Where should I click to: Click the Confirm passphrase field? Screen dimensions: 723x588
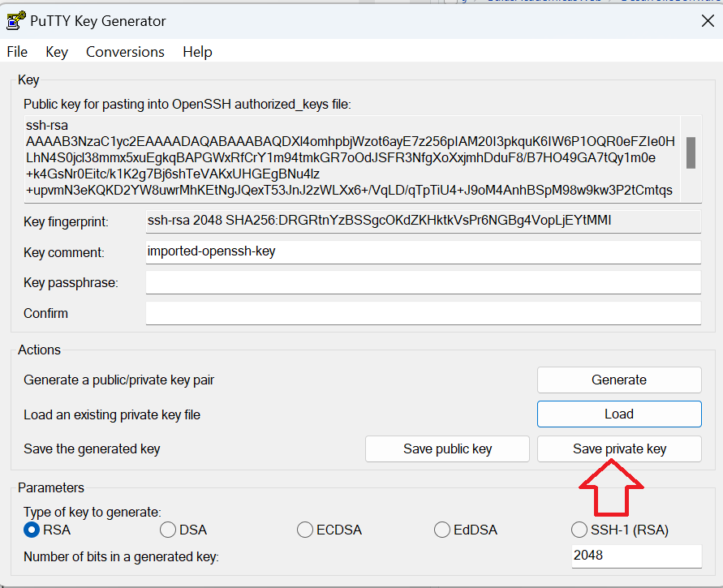click(424, 313)
